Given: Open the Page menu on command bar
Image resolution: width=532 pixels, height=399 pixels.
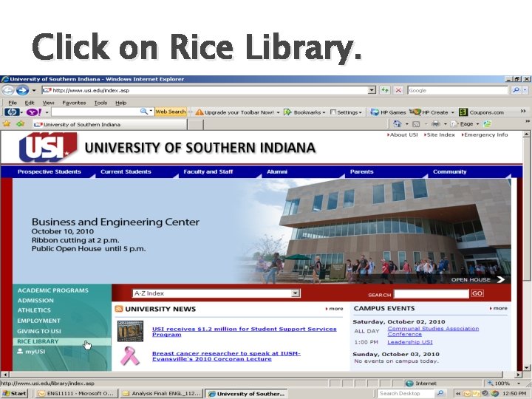Looking at the screenshot, I should pyautogui.click(x=465, y=124).
